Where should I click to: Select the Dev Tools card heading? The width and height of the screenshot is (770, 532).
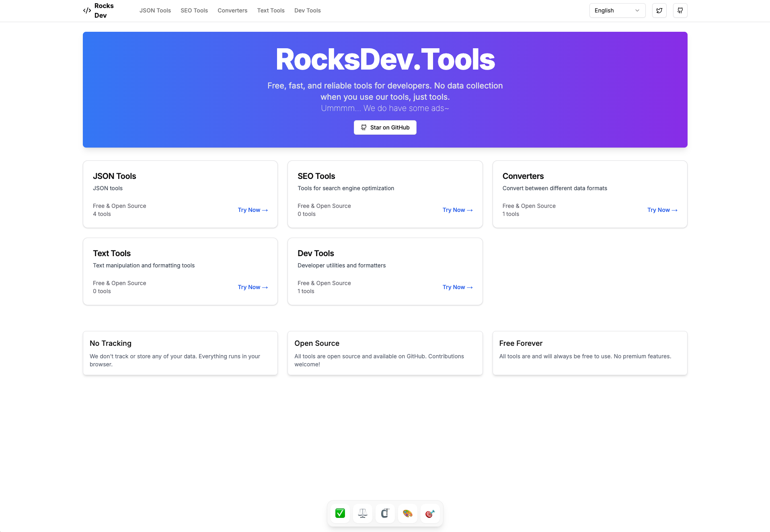pos(316,253)
